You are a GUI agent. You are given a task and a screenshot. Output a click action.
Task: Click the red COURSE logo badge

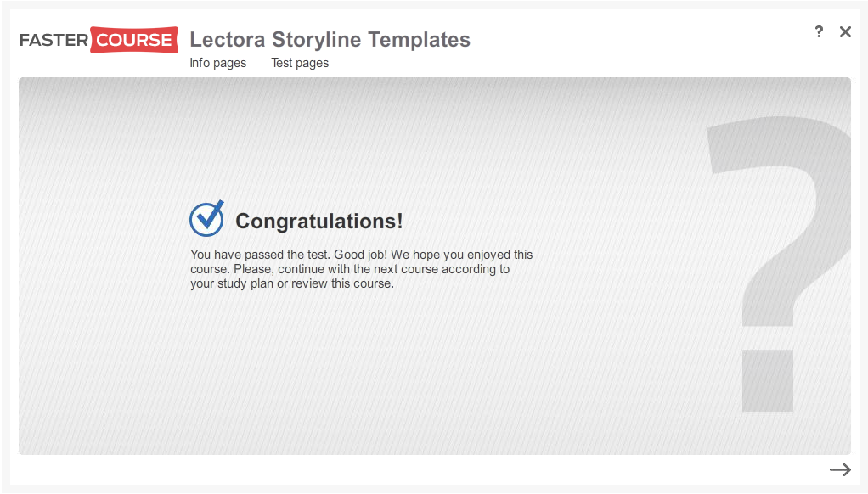pyautogui.click(x=134, y=40)
